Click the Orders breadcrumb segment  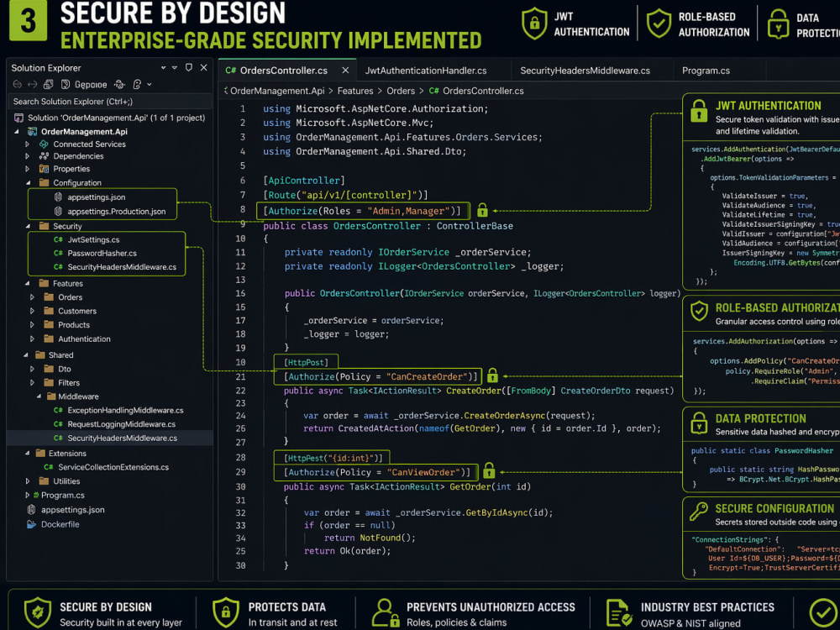pos(401,91)
